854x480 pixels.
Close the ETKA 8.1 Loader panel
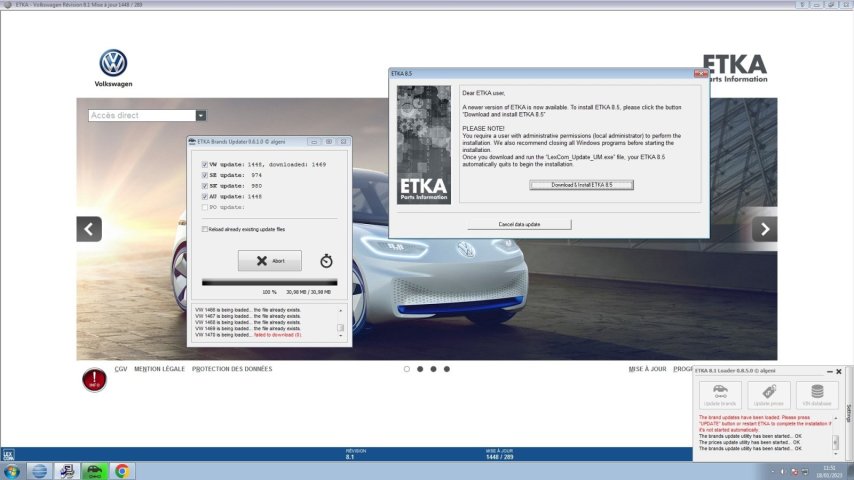pyautogui.click(x=839, y=372)
